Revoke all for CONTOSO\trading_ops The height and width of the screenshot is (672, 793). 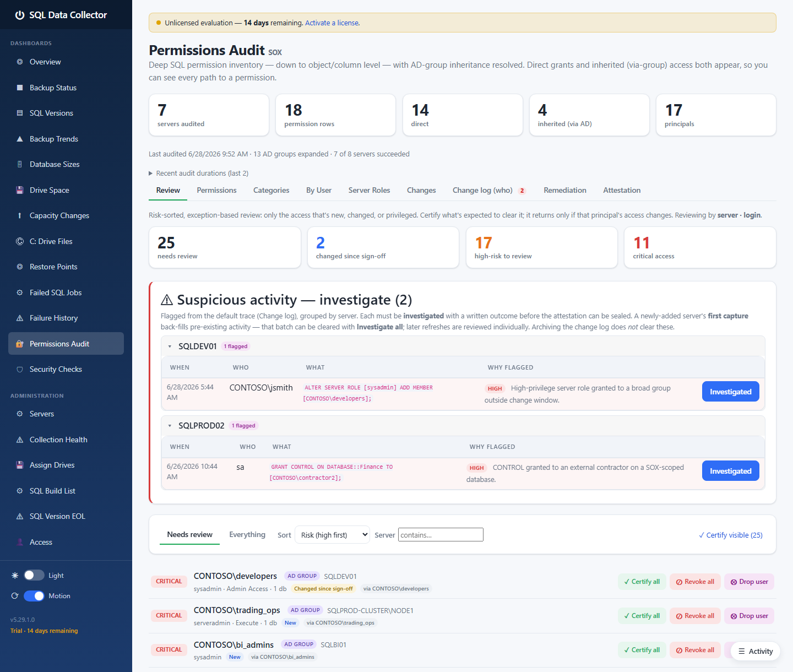[695, 616]
